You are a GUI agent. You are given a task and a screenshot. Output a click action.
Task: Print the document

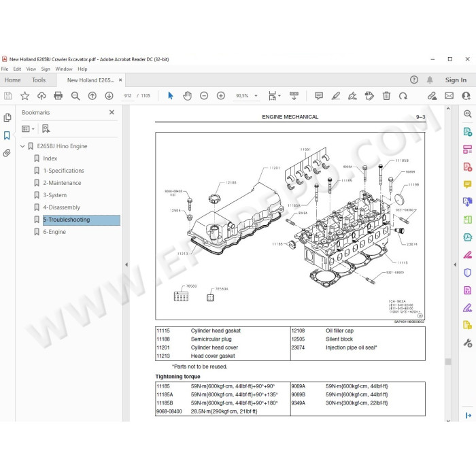[x=58, y=96]
